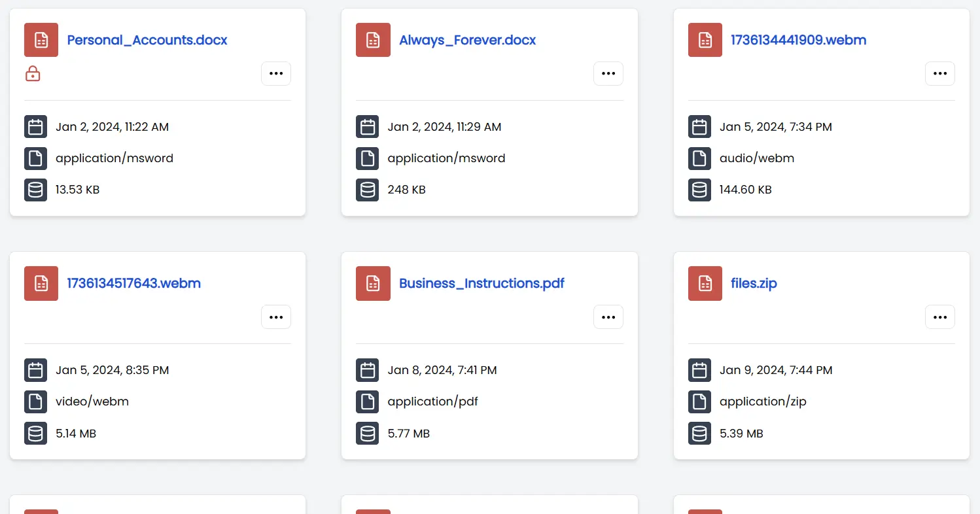Open the files.zip file link
The height and width of the screenshot is (514, 980).
coord(754,283)
